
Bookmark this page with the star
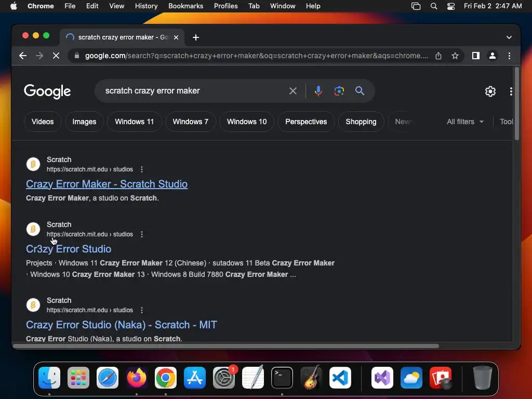point(455,56)
